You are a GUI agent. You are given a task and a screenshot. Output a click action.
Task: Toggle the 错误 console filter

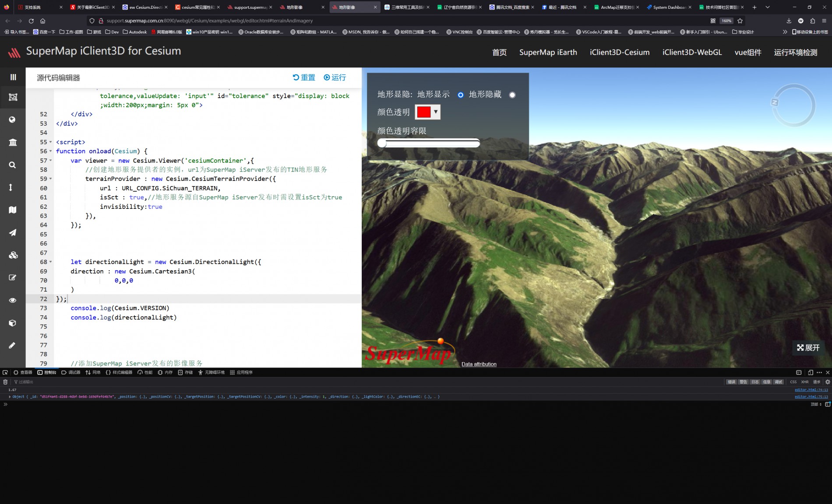(732, 382)
